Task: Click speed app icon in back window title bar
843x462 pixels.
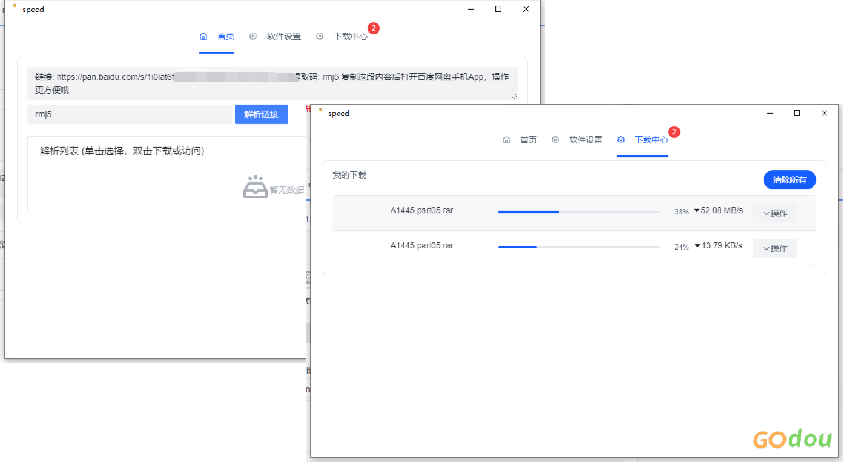Action: (15, 6)
